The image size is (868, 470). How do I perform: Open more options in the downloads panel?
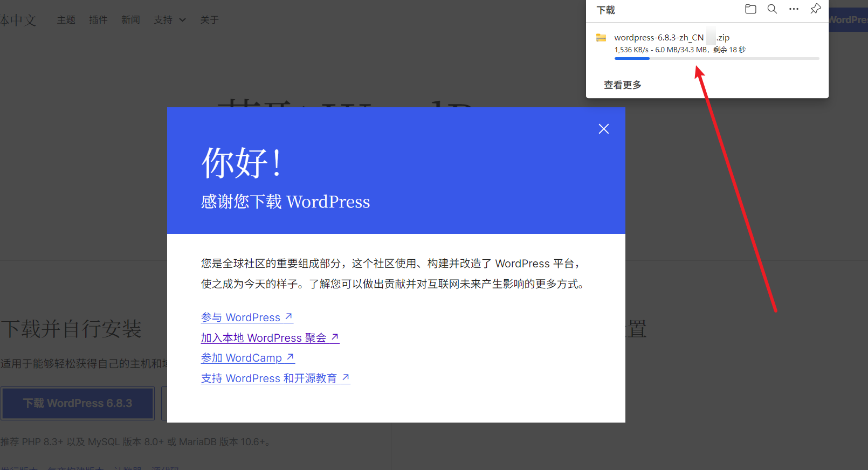click(x=794, y=9)
